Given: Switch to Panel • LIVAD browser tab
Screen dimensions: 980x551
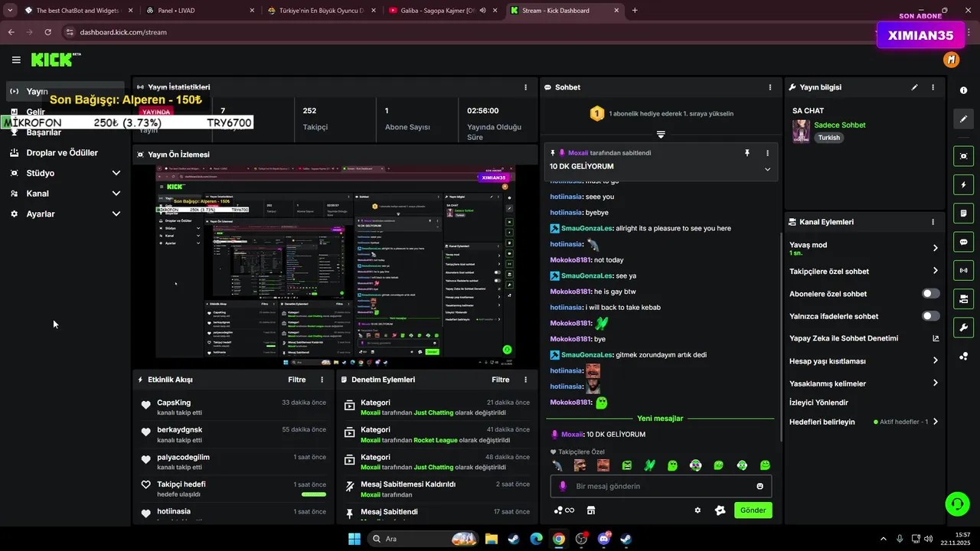Looking at the screenshot, I should [199, 11].
